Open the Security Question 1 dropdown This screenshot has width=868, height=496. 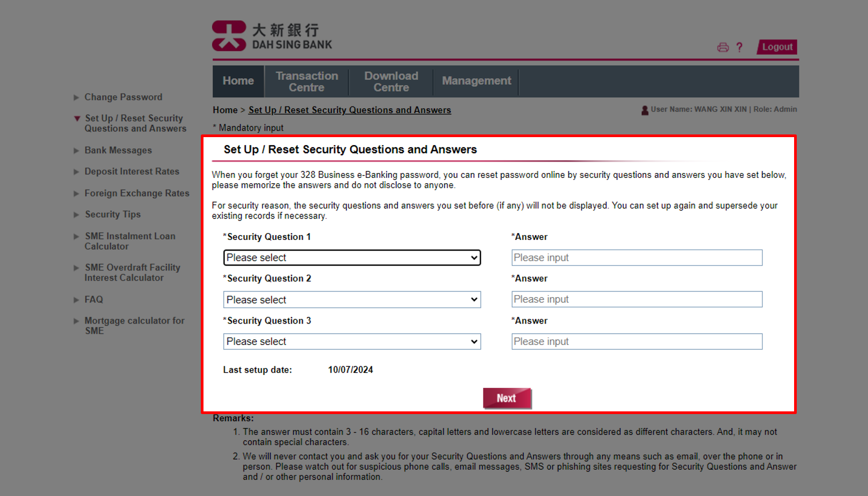[x=352, y=258]
